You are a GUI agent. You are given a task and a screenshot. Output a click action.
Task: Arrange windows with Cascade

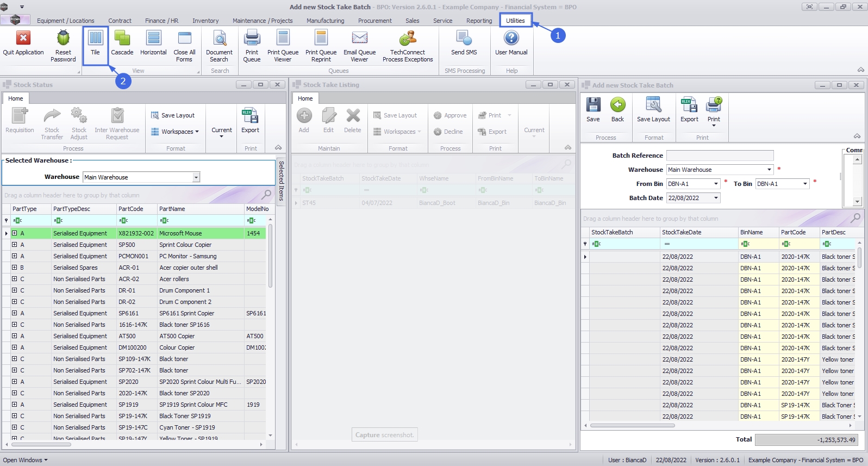click(122, 44)
